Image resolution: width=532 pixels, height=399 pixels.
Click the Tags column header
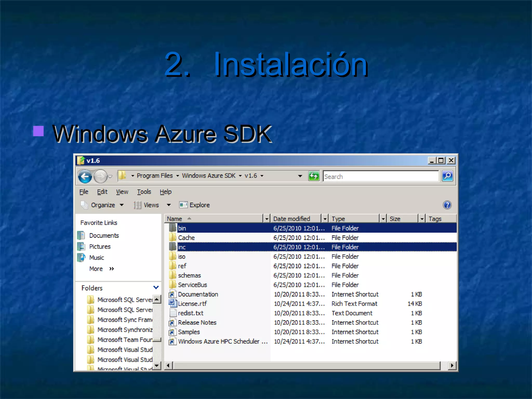[441, 219]
